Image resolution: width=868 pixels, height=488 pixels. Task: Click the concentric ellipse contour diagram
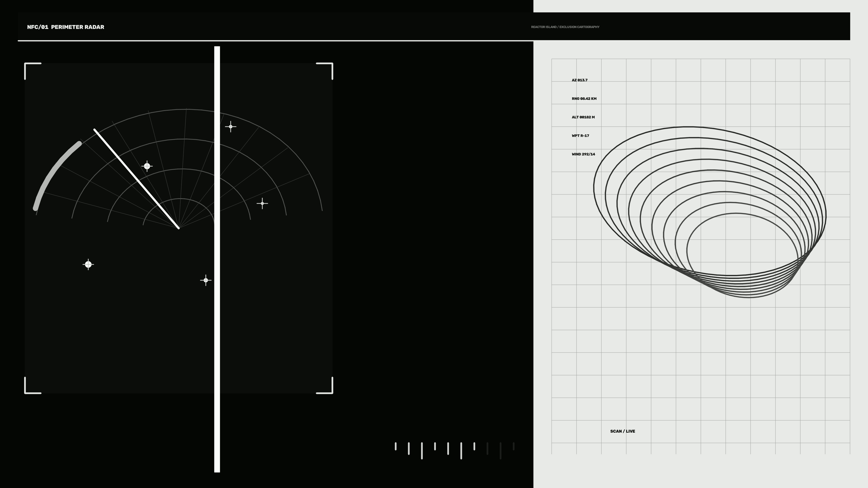(x=710, y=212)
